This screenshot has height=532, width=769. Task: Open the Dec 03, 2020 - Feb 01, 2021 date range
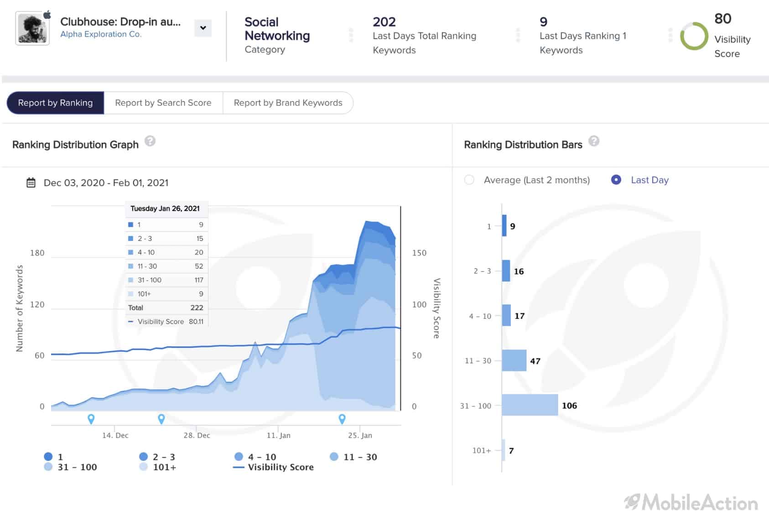[106, 183]
